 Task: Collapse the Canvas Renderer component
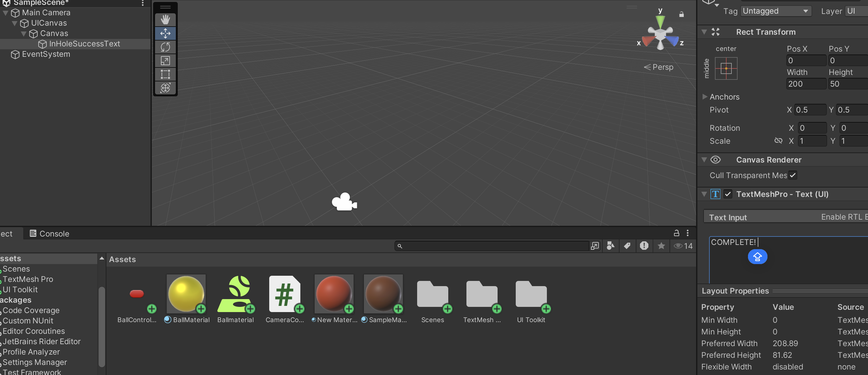coord(704,160)
